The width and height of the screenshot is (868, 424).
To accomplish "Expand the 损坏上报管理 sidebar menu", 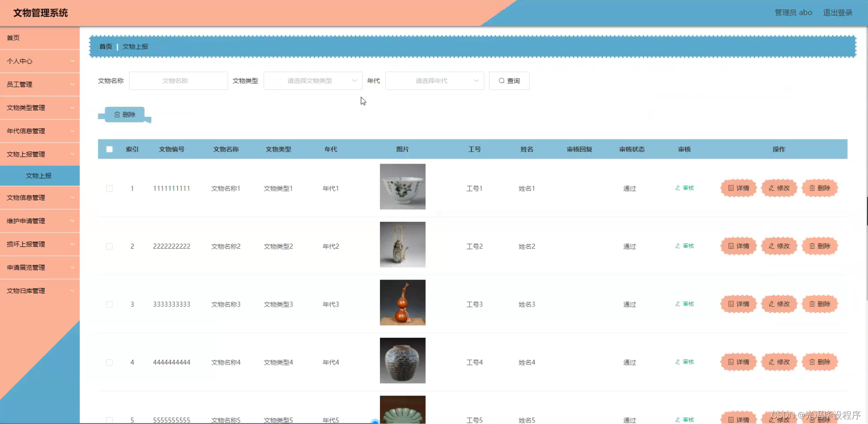I will [x=40, y=244].
